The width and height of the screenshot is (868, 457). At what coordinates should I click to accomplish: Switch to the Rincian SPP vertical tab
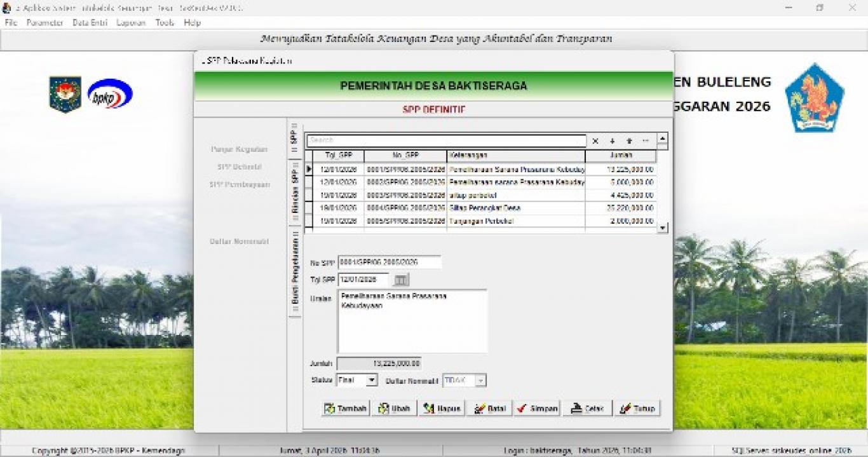click(x=295, y=192)
